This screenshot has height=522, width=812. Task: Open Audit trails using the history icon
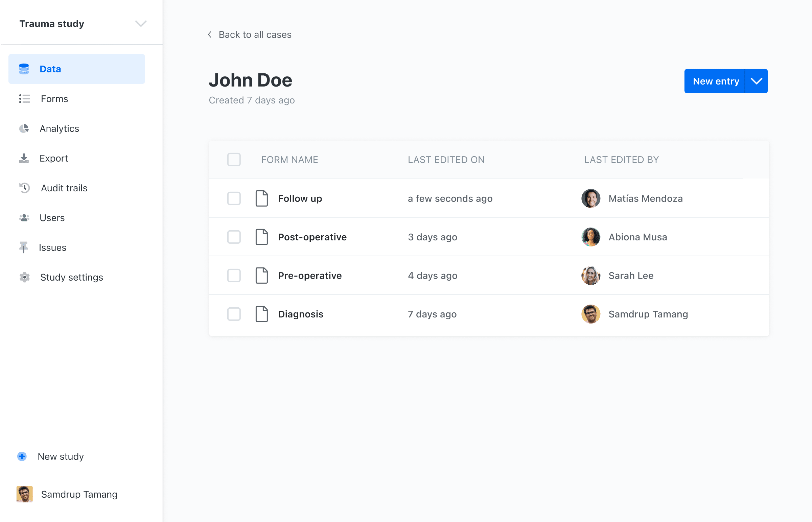(24, 188)
